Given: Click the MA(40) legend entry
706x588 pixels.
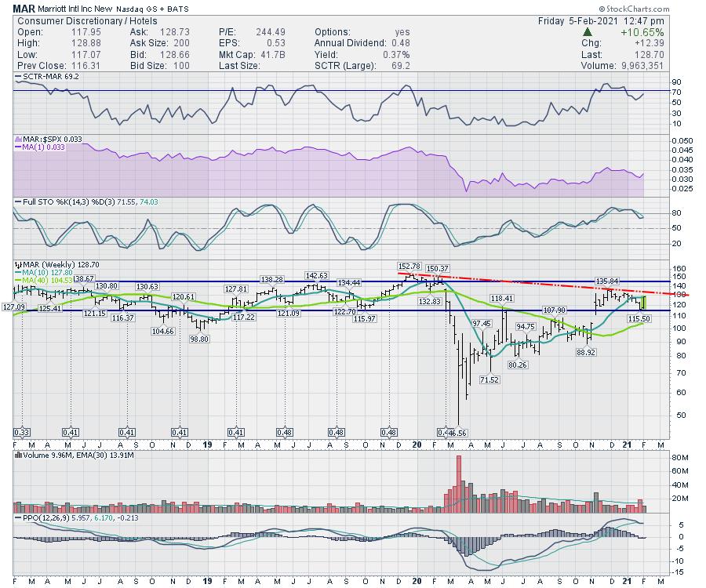Looking at the screenshot, I should (45, 280).
